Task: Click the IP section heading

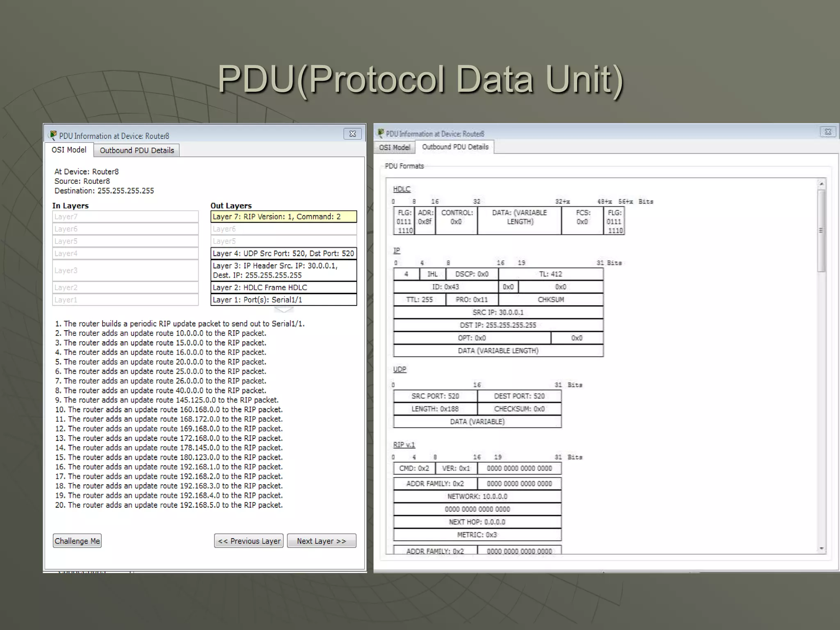Action: coord(397,250)
